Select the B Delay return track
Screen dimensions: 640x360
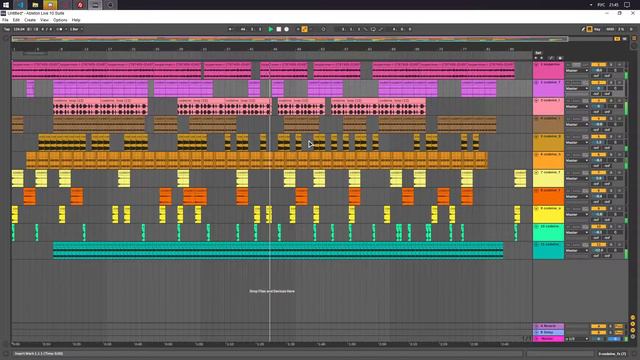coord(549,332)
